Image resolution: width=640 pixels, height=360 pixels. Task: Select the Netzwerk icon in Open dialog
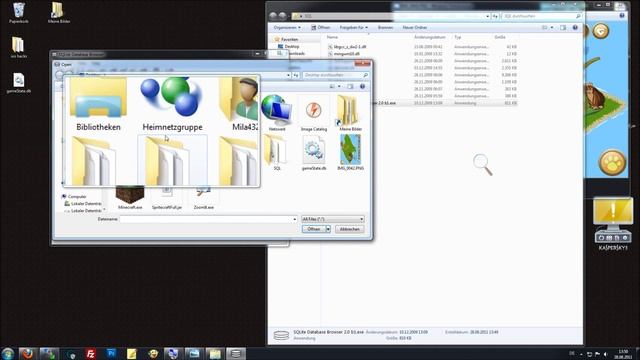tap(277, 113)
